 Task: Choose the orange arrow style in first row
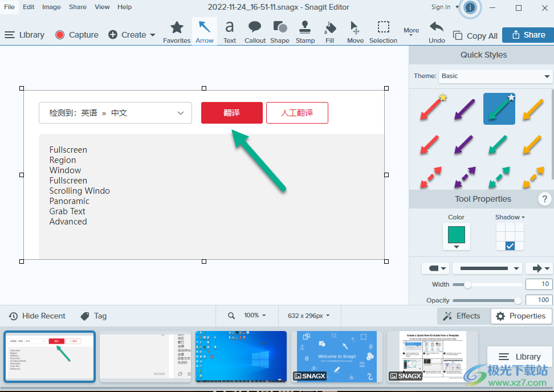coord(533,109)
